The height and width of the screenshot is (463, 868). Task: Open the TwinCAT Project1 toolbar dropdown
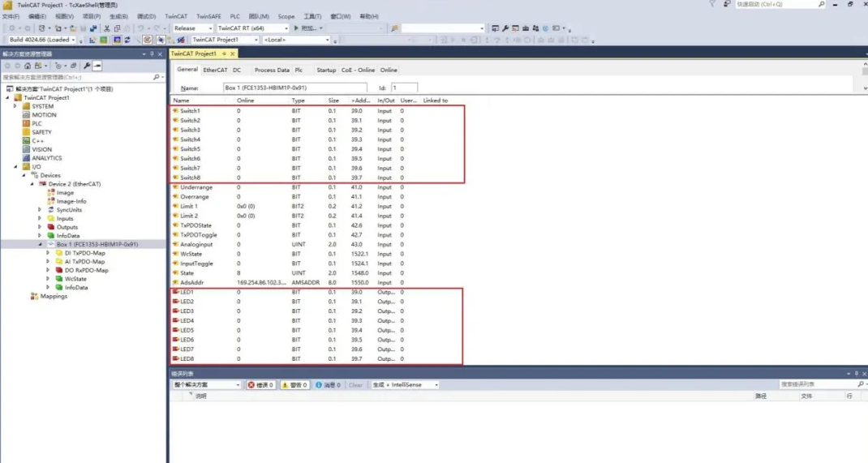pos(225,40)
